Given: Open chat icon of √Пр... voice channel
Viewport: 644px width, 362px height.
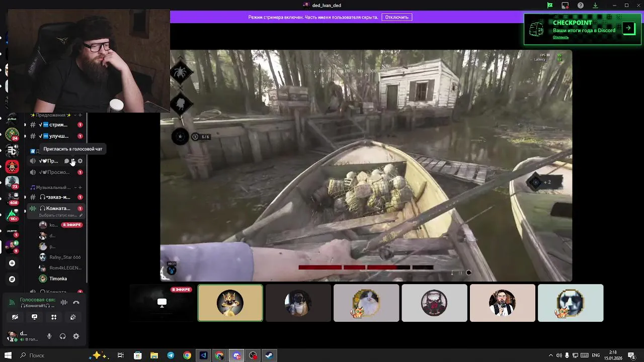Looking at the screenshot, I should (66, 161).
